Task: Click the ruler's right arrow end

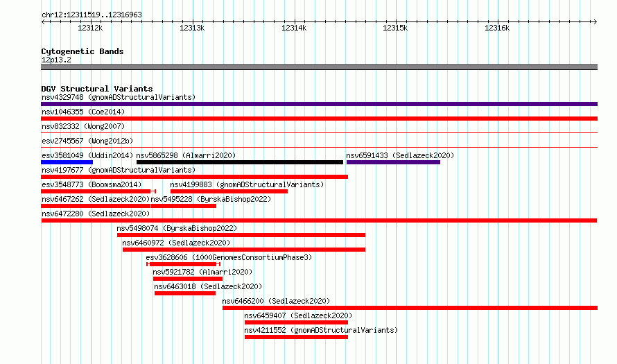Action: [x=595, y=21]
